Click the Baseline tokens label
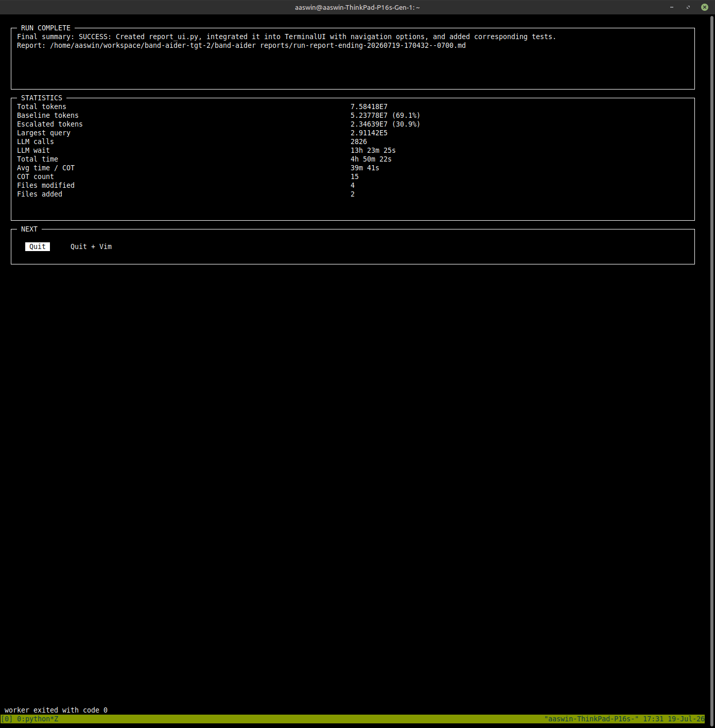 pyautogui.click(x=48, y=115)
